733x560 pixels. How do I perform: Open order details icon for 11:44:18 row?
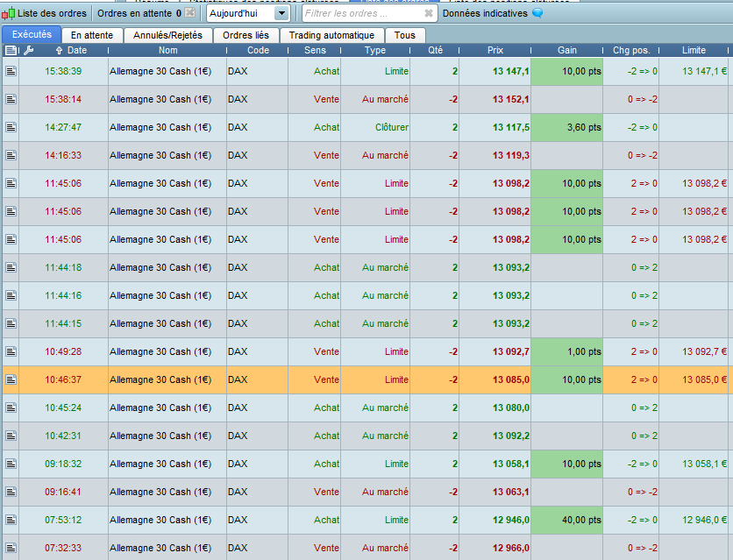coord(11,267)
